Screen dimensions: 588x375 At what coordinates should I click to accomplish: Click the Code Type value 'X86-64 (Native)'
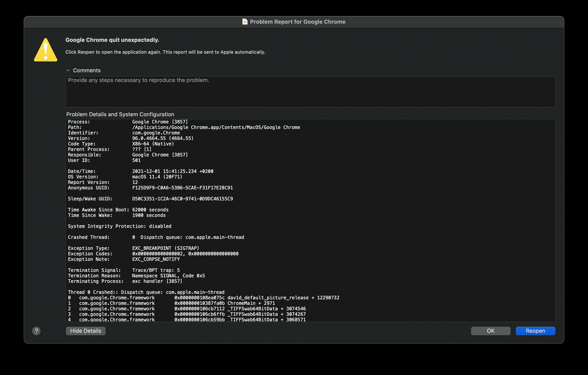[153, 144]
